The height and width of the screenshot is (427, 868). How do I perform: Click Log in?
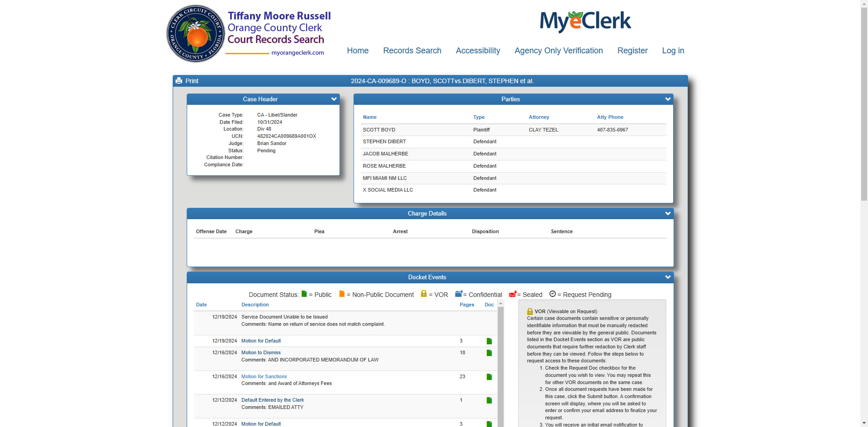(x=673, y=51)
